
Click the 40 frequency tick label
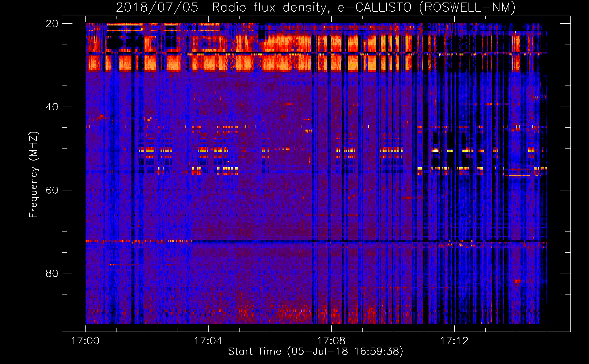(x=52, y=107)
